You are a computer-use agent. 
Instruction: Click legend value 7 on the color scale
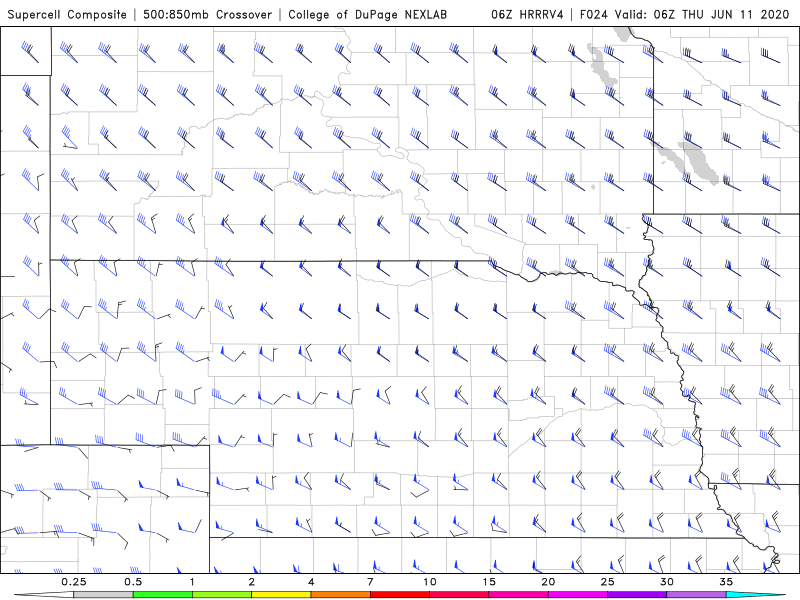pyautogui.click(x=370, y=582)
